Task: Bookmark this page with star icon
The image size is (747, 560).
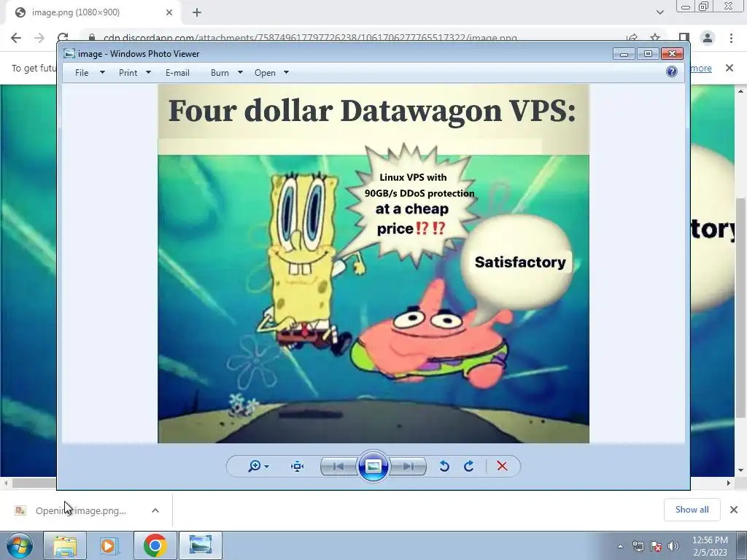Action: pos(655,38)
